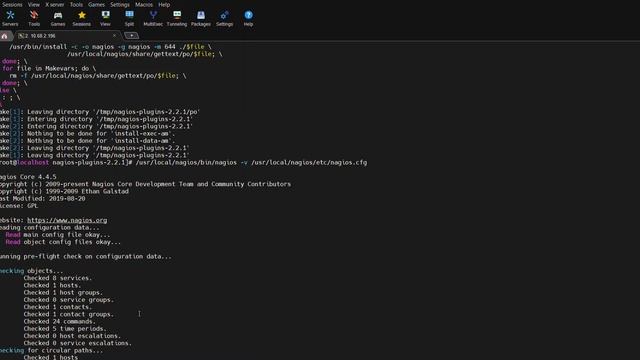Click 'Checked 0 host escalations.' line

tap(72, 336)
